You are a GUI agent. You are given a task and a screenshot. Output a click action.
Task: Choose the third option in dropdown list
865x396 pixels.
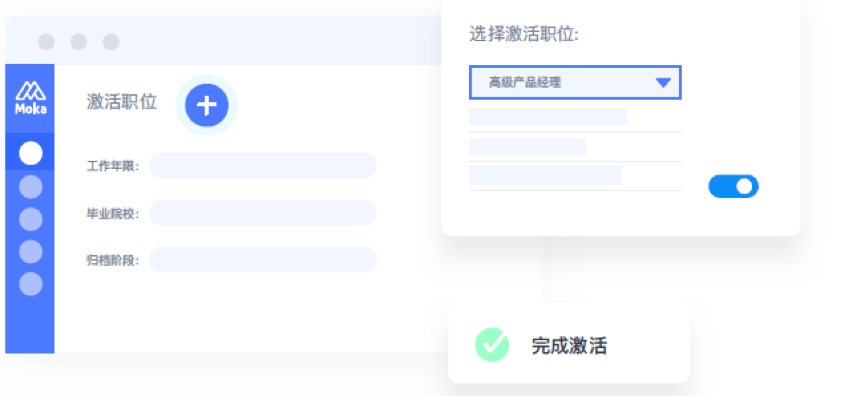click(x=545, y=175)
